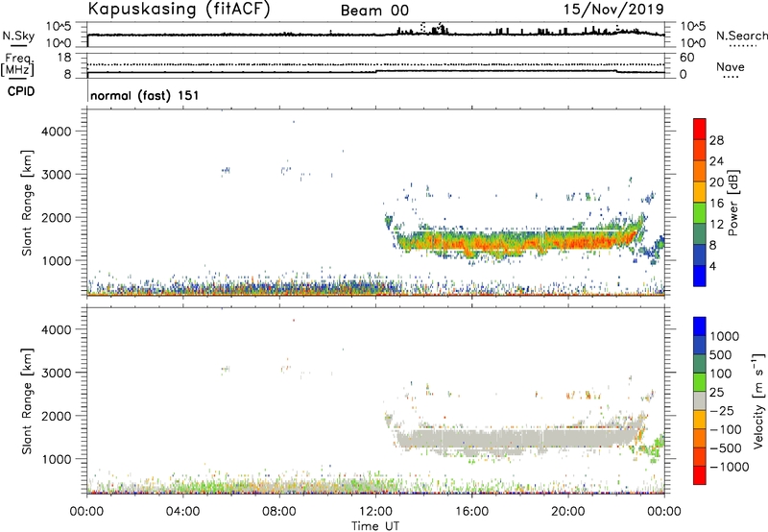
Task: Click the 'N.Sky' legend label
Action: (18, 36)
